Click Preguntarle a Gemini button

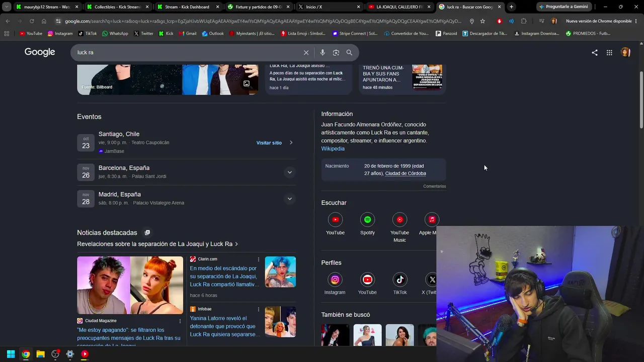click(x=563, y=7)
